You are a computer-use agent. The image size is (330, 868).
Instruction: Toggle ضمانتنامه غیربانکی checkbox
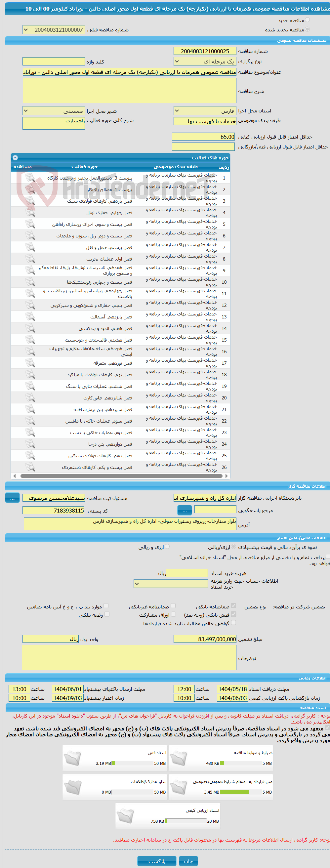[x=173, y=605]
